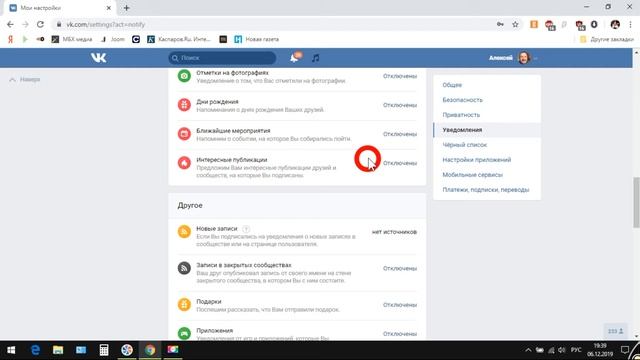The height and width of the screenshot is (360, 640).
Task: Launch Edge from the taskbar
Action: tap(35, 350)
